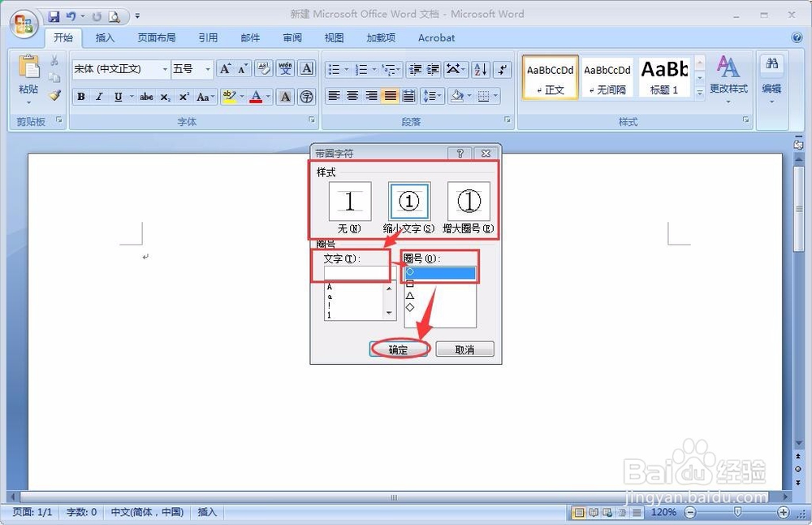812x525 pixels.
Task: Pick text highlight color button
Action: pos(229,97)
